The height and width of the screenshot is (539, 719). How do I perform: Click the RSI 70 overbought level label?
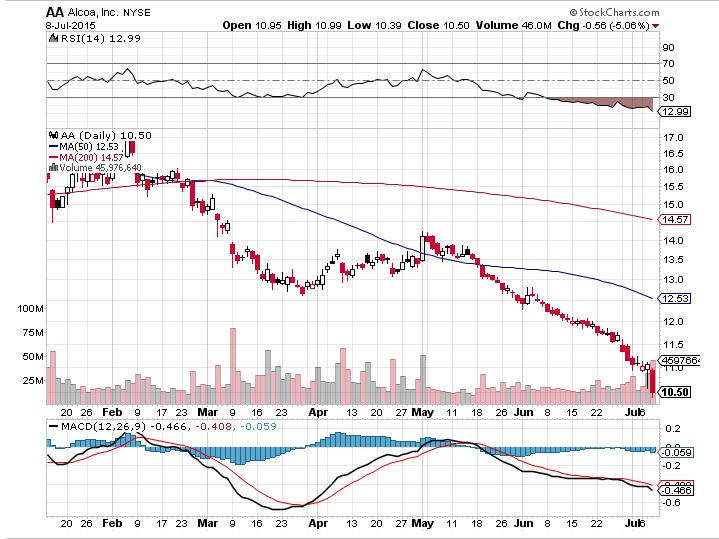tap(668, 64)
